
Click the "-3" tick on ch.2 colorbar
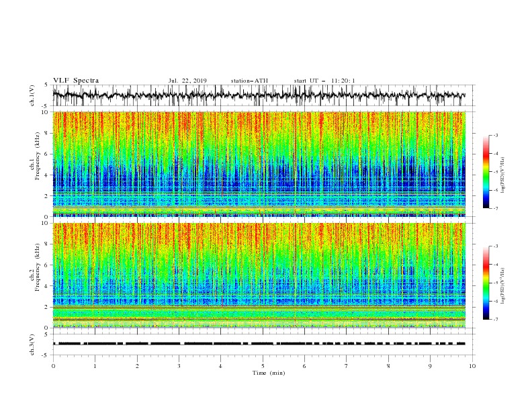coord(496,246)
